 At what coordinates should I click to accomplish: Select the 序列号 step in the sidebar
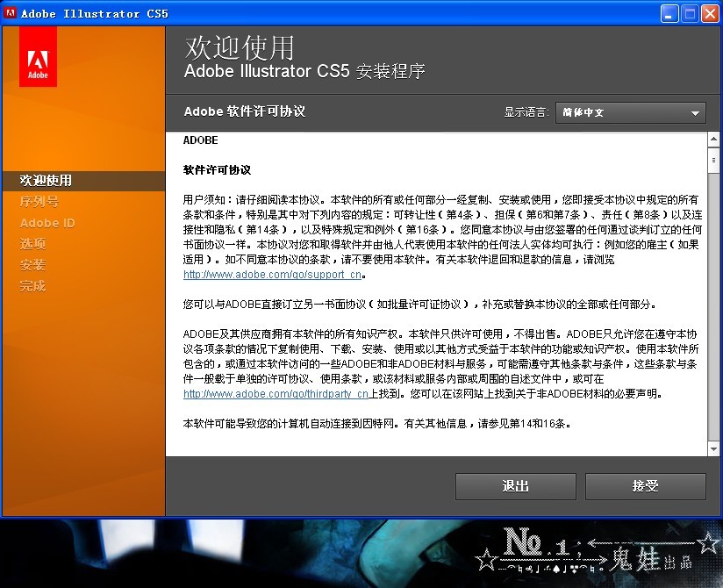[x=39, y=202]
